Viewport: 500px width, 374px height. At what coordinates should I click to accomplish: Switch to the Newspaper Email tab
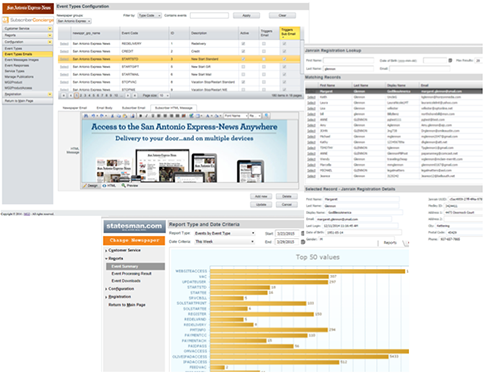pos(75,108)
